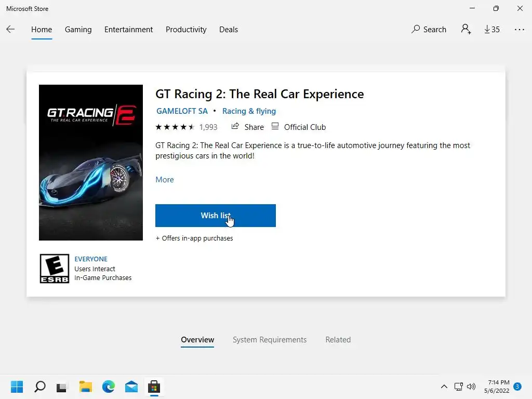
Task: Click 'Users Interact' descriptor text
Action: (95, 269)
